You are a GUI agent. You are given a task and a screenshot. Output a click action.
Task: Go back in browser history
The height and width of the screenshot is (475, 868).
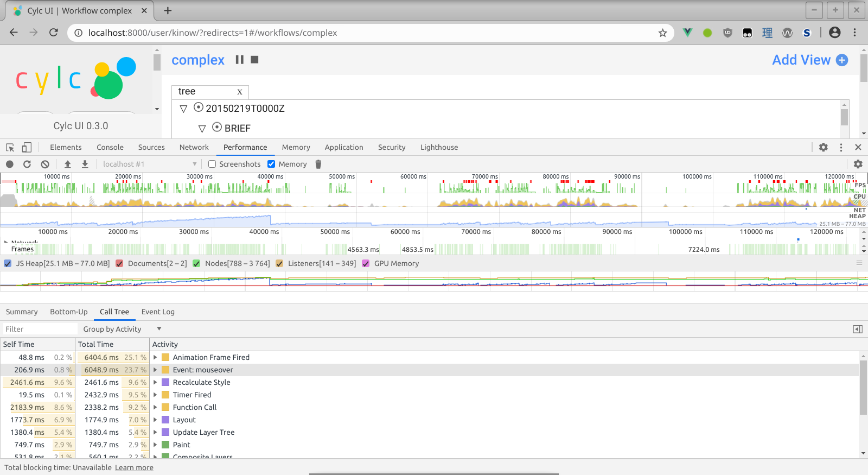14,33
